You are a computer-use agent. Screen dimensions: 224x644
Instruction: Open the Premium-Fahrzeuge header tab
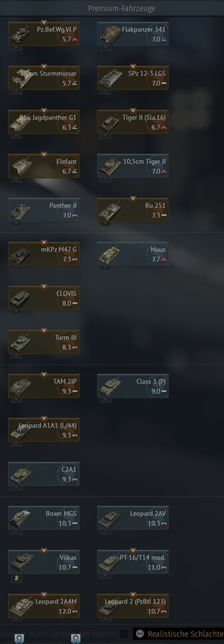click(x=121, y=8)
